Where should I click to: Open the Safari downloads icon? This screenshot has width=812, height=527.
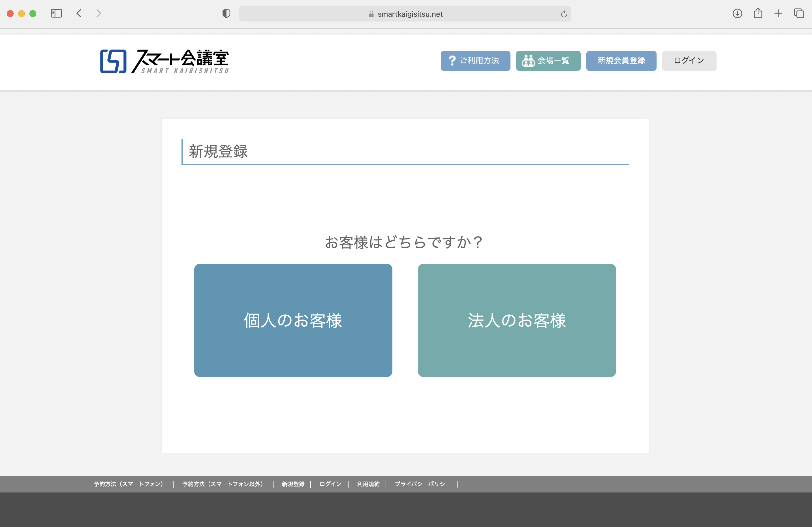pyautogui.click(x=737, y=13)
